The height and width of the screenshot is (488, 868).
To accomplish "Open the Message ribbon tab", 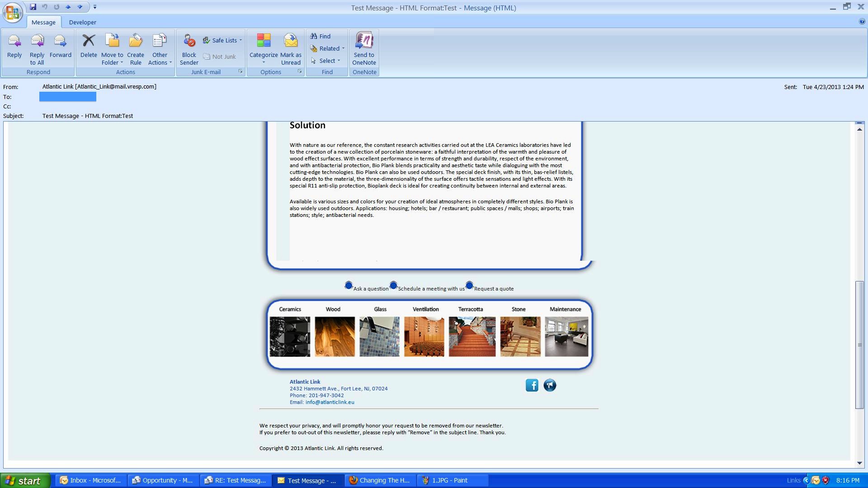I will point(43,22).
